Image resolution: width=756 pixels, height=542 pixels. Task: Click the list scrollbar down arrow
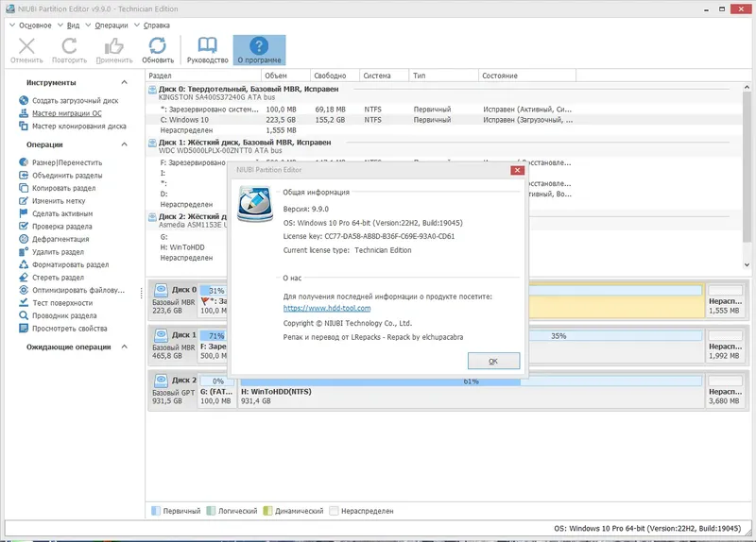(x=747, y=264)
